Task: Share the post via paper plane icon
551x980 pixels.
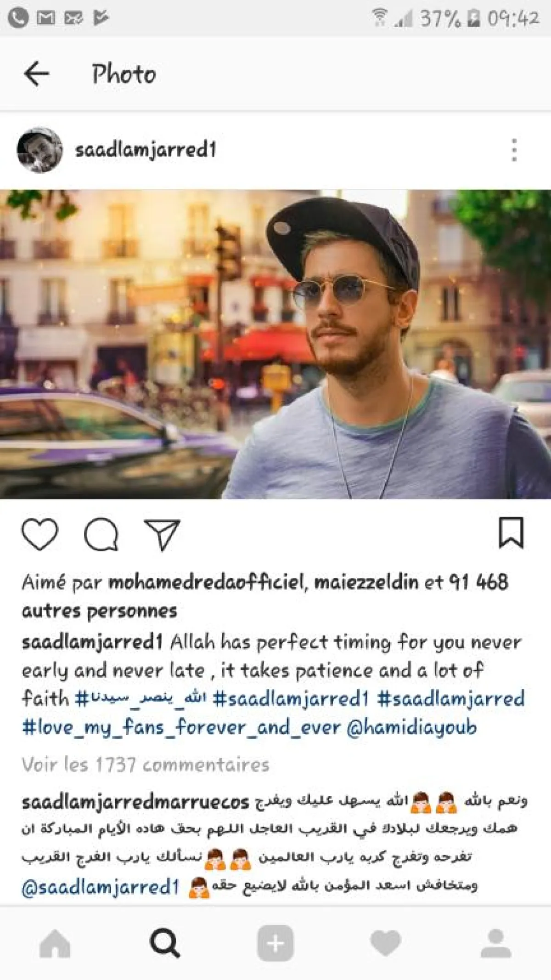Action: tap(162, 535)
